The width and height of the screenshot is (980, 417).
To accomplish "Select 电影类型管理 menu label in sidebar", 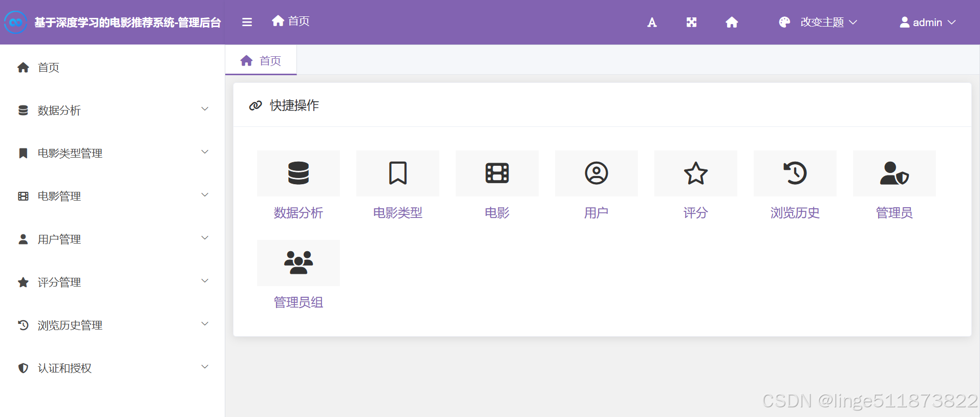I will point(70,153).
